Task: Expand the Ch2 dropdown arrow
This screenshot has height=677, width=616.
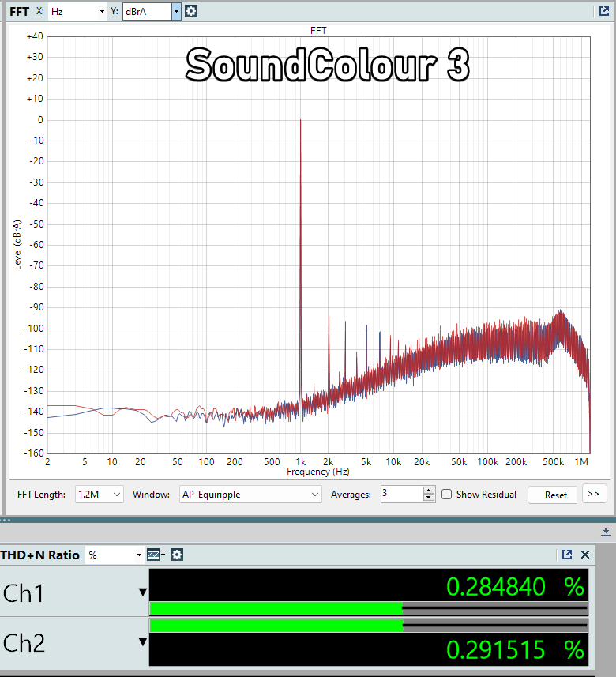Action: tap(143, 642)
